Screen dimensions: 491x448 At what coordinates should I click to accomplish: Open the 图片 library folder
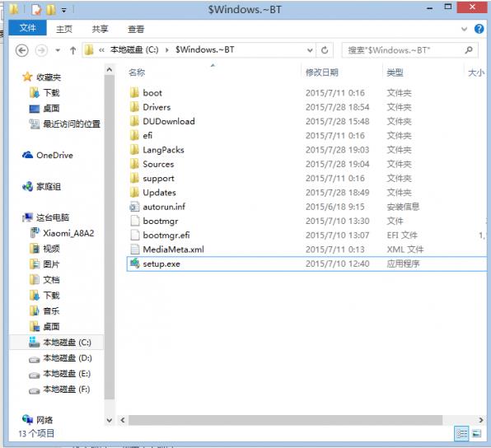[x=51, y=264]
